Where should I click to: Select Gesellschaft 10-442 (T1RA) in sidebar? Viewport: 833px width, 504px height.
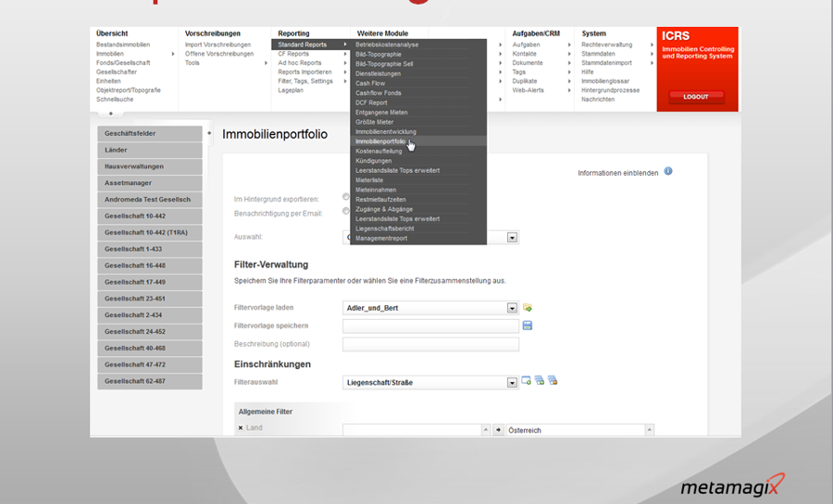tap(150, 232)
